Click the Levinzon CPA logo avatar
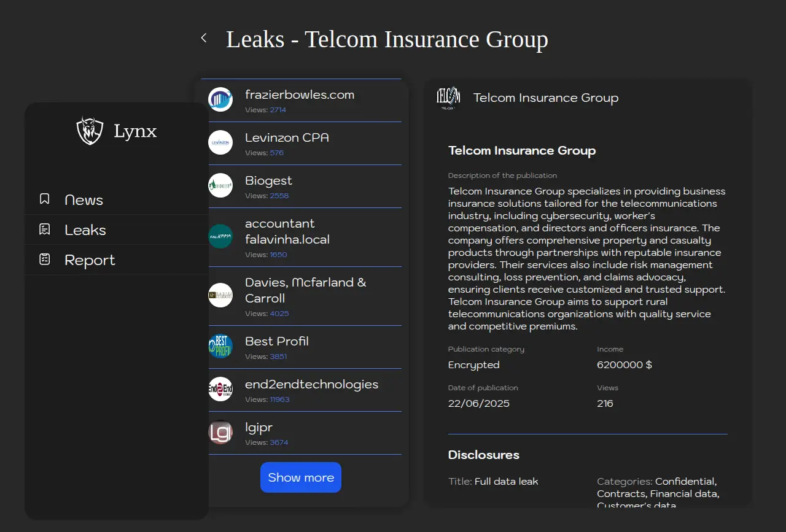The image size is (786, 532). pyautogui.click(x=220, y=142)
